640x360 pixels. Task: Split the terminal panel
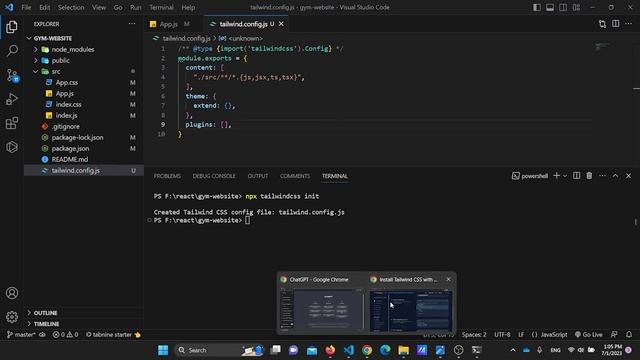(576, 176)
